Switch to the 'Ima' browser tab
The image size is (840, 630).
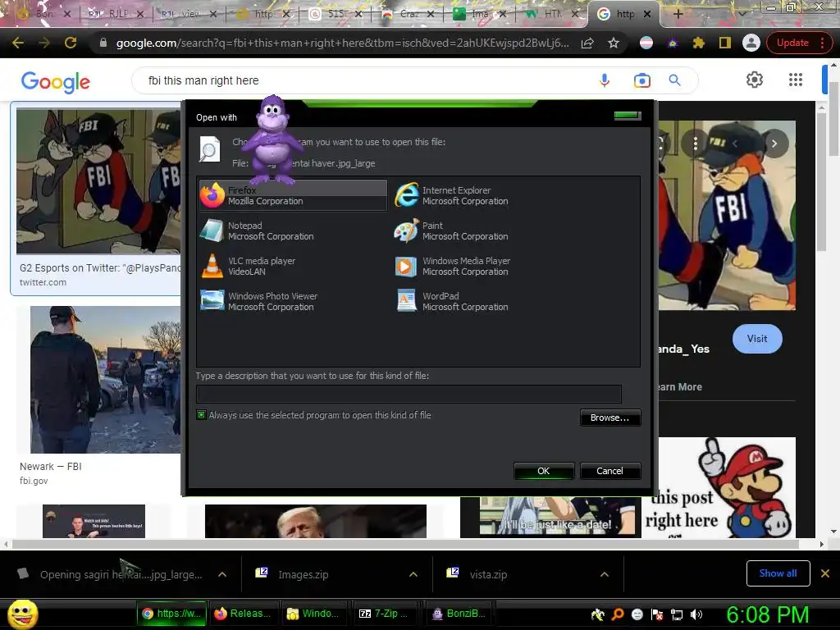[x=479, y=14]
